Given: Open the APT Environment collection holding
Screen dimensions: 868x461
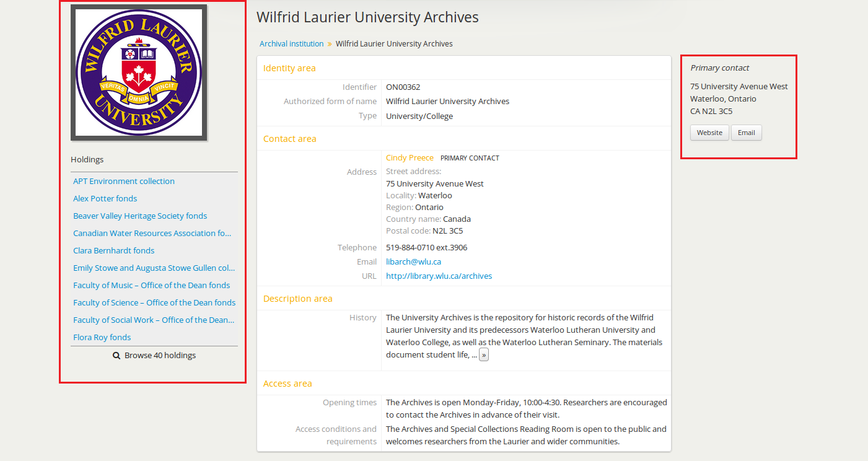Looking at the screenshot, I should tap(124, 182).
